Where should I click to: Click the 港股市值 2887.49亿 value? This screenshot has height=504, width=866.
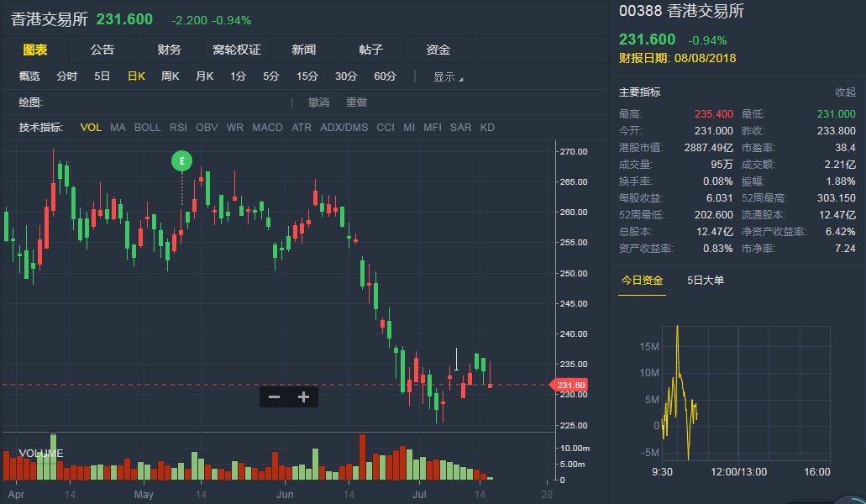[709, 148]
